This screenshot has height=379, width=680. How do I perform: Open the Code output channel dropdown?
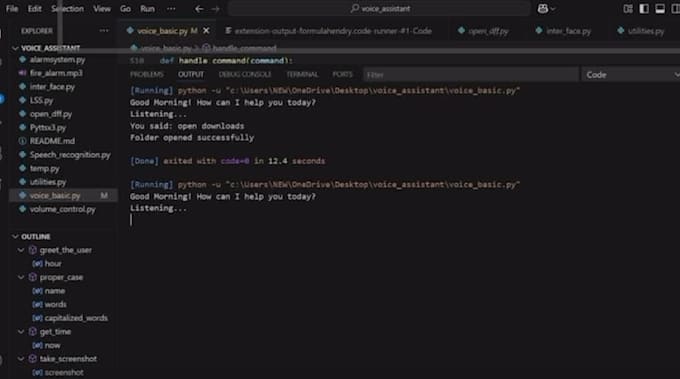[631, 75]
